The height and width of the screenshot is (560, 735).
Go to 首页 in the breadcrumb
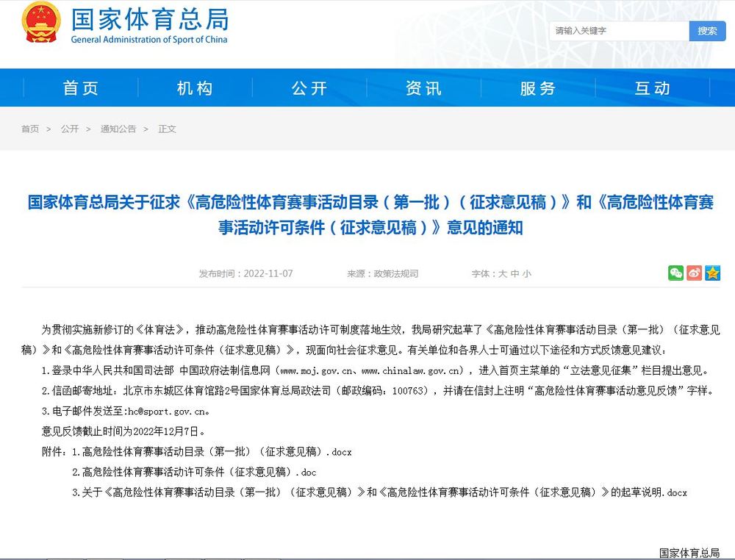(30, 129)
